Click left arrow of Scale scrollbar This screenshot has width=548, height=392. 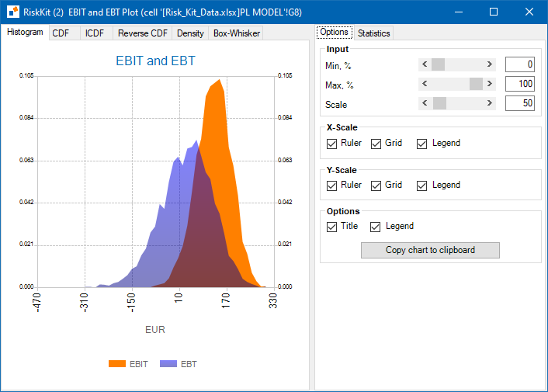coord(425,103)
